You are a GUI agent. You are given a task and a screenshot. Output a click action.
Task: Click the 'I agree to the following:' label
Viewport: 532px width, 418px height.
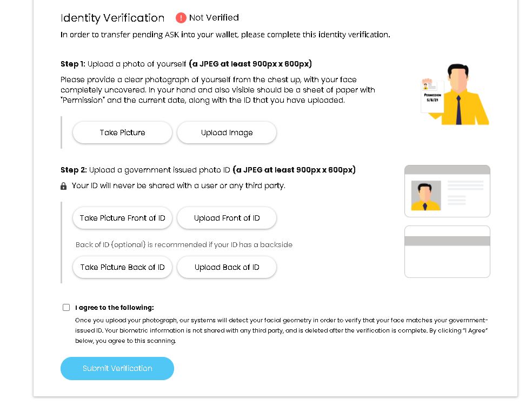coord(115,308)
